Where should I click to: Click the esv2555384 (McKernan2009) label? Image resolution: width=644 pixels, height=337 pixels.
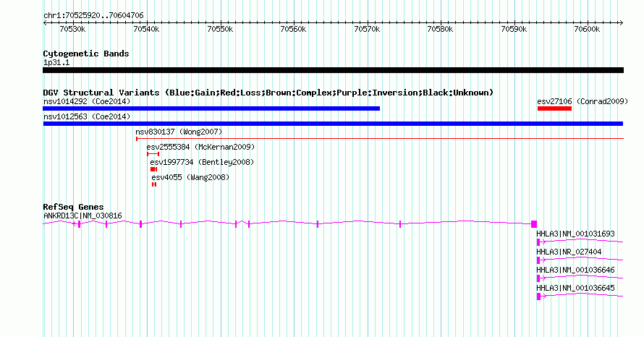(200, 147)
